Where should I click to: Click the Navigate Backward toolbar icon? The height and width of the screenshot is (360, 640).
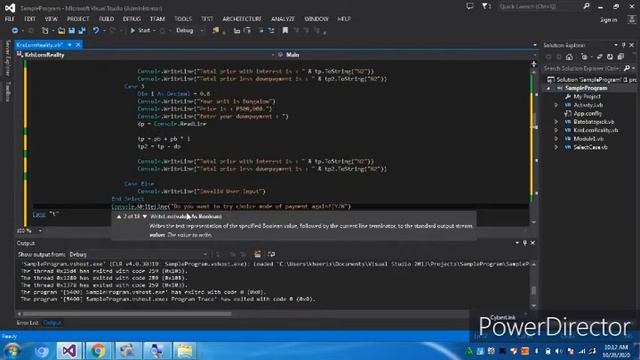15,31
